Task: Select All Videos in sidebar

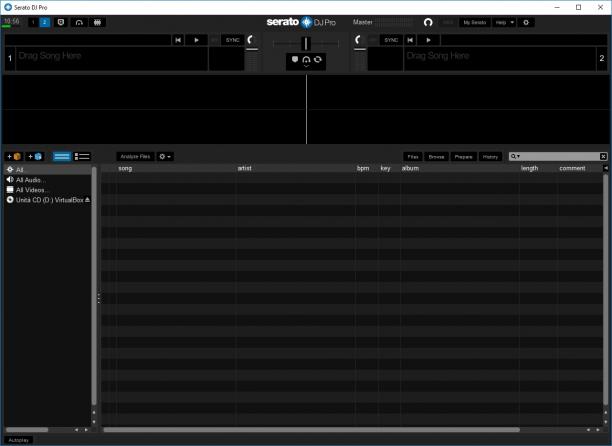Action: (48, 190)
